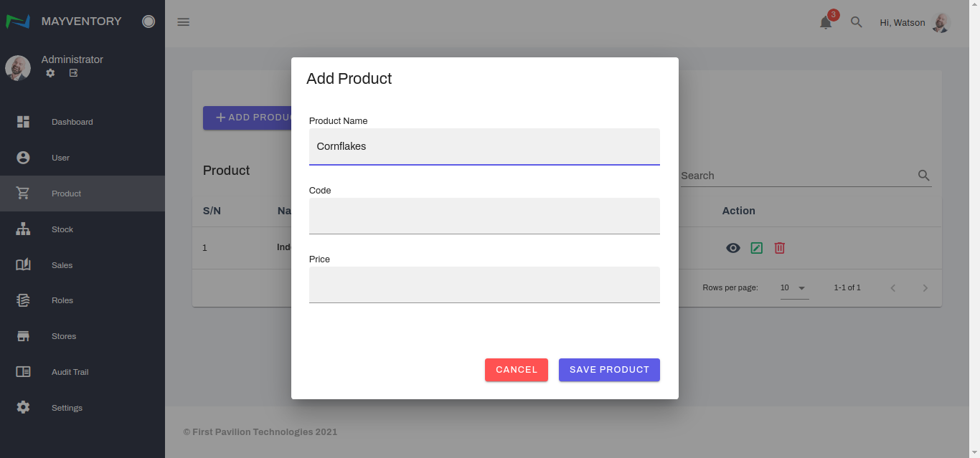Open search via top bar magnifier icon
The width and height of the screenshot is (980, 458).
[856, 22]
